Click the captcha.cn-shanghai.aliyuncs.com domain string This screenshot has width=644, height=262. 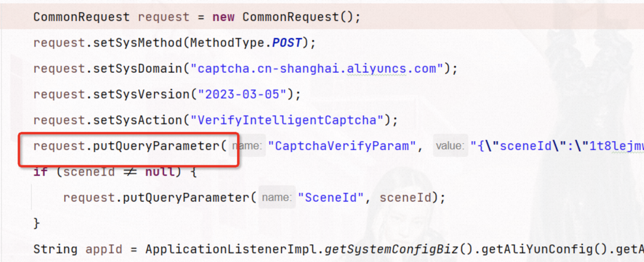tap(316, 69)
